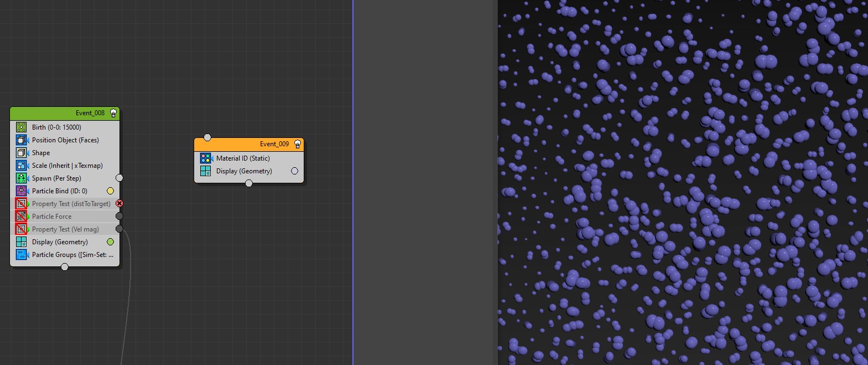Open the green Display color swatch in Event_008
The width and height of the screenshot is (868, 365).
click(x=110, y=242)
